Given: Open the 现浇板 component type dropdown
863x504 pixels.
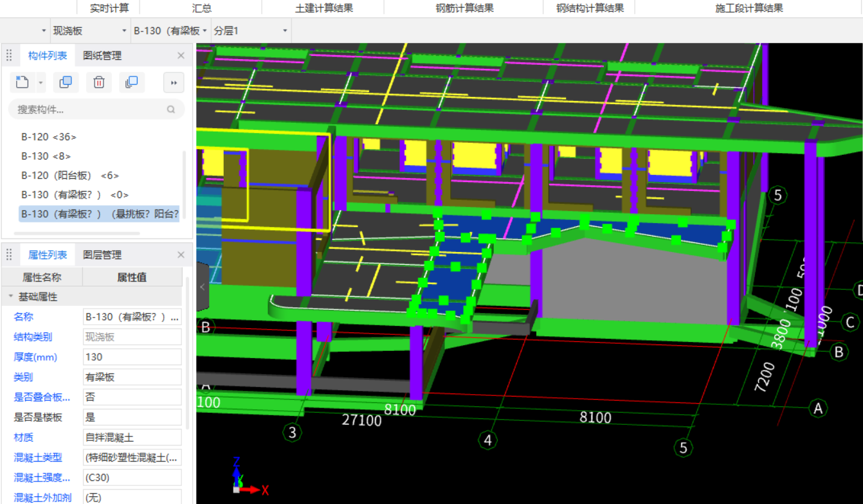Looking at the screenshot, I should [x=90, y=31].
